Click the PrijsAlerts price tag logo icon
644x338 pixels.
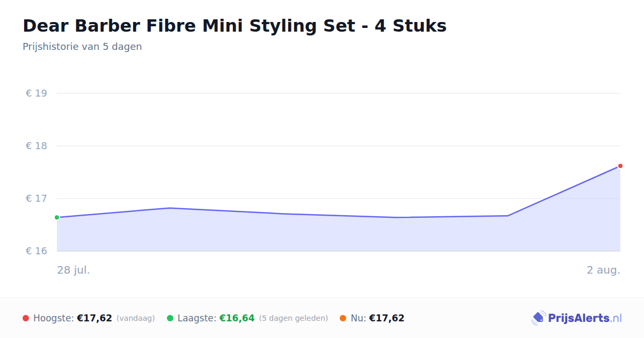(538, 318)
